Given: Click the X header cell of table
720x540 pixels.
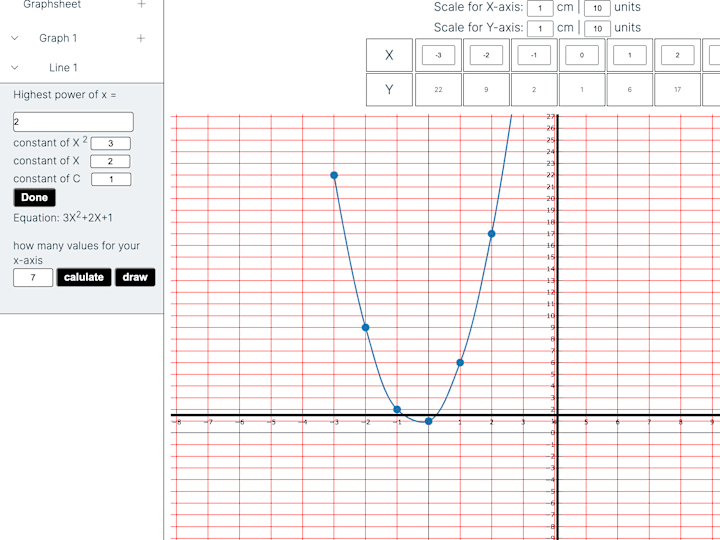Looking at the screenshot, I should coord(389,55).
